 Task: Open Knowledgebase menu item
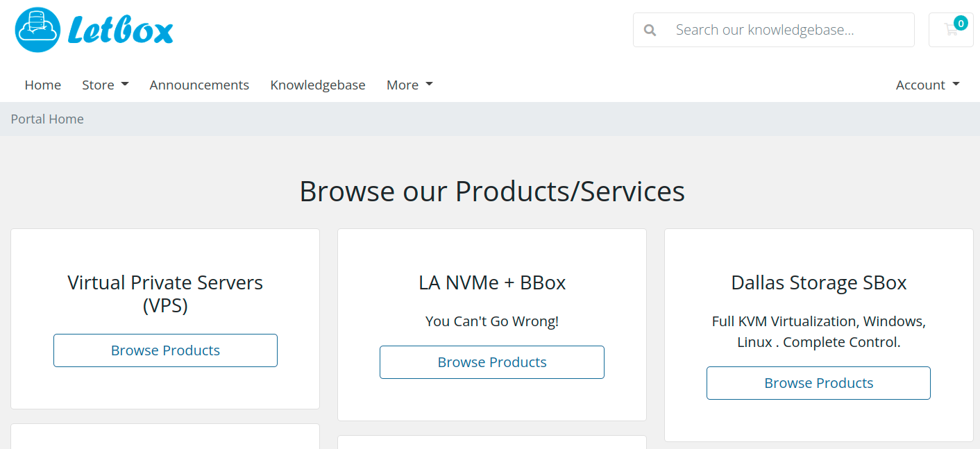click(x=318, y=85)
